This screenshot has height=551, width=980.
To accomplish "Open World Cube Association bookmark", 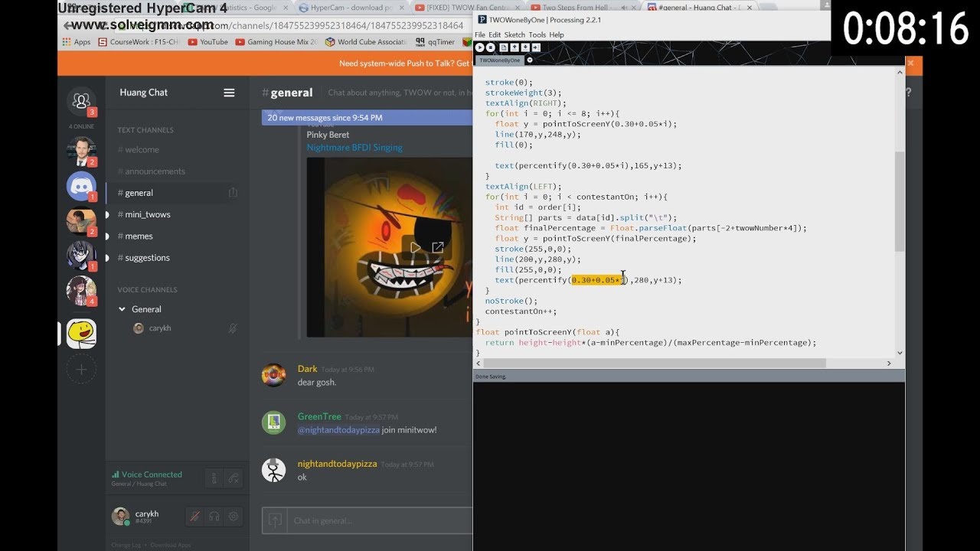I will coord(365,42).
